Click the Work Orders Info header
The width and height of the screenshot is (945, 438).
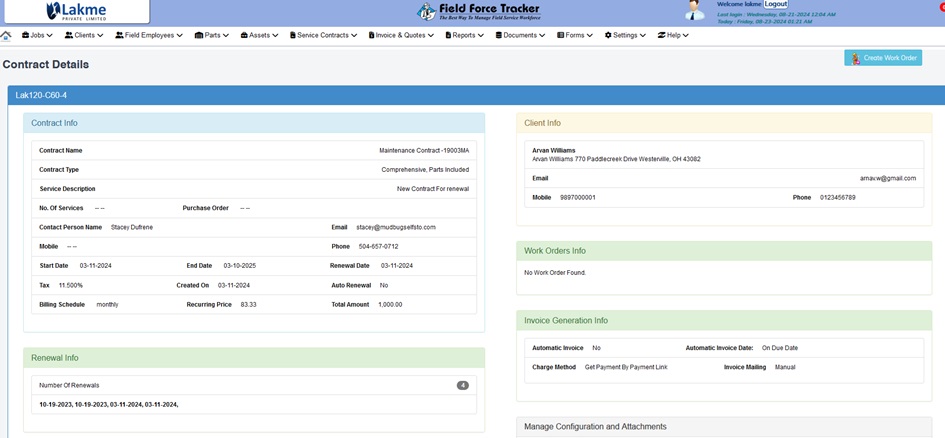coord(724,251)
